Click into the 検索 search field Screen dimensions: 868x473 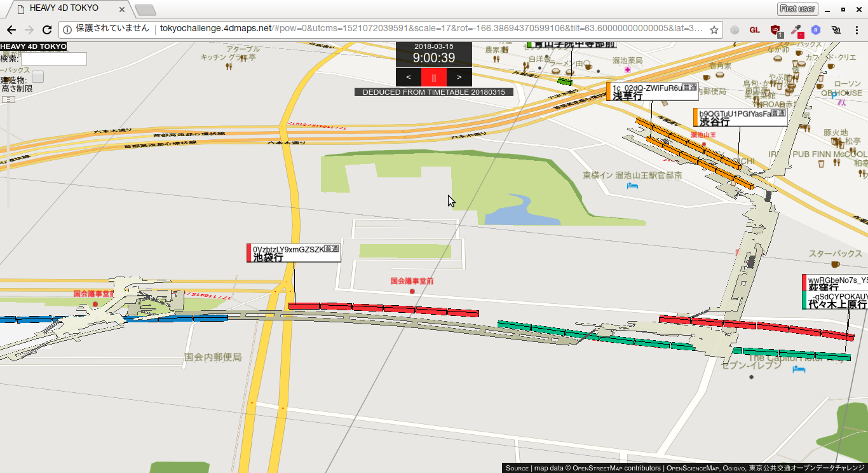tap(54, 58)
